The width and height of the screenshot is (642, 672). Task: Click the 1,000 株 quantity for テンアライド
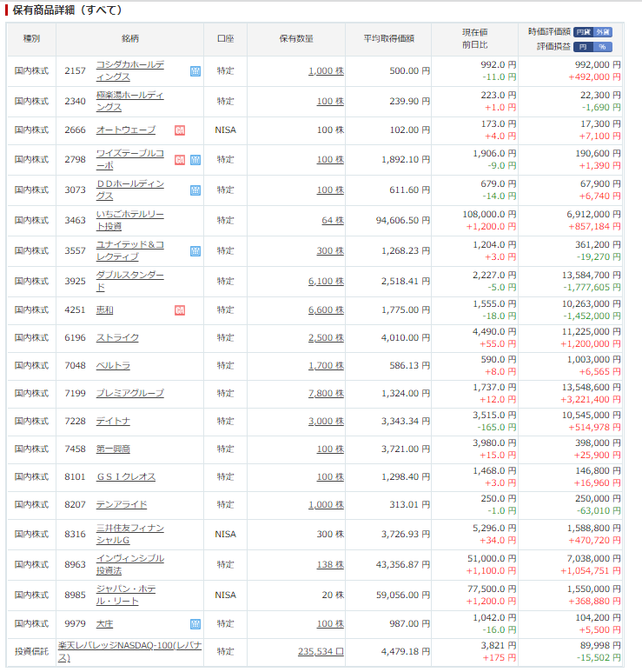[x=326, y=505]
